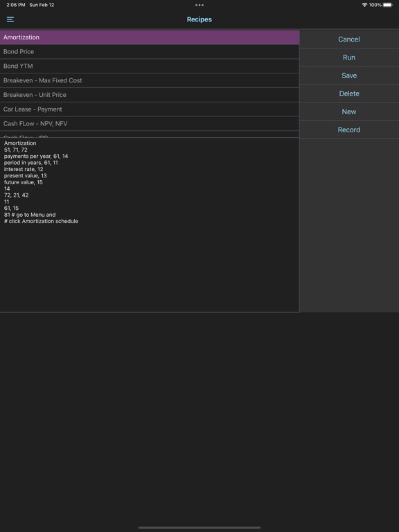Select Cash FLow - NPV, NFV recipe
Screen dimensions: 399x532
[x=150, y=124]
